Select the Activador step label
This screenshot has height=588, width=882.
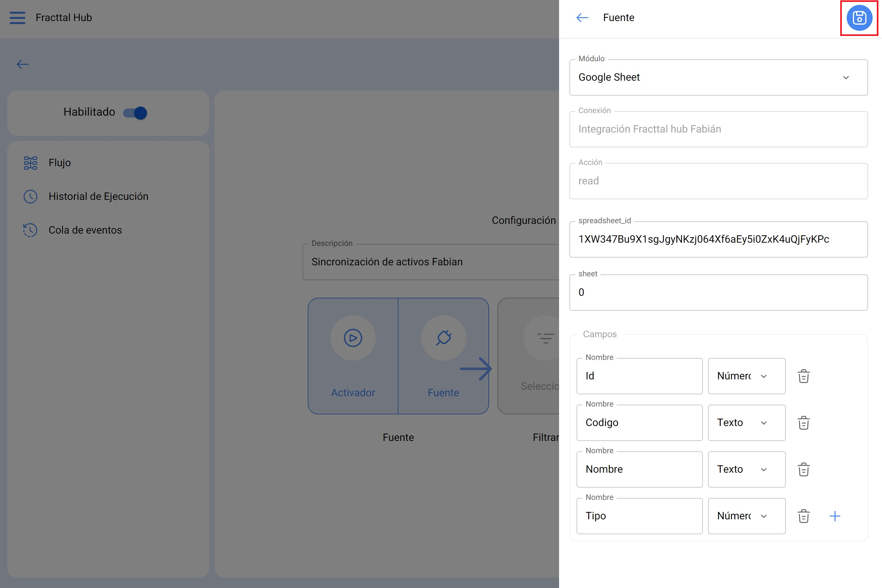pos(353,393)
